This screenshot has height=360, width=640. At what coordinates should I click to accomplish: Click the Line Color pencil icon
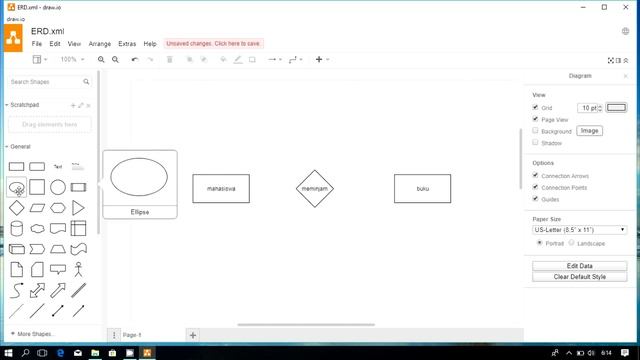tap(238, 60)
